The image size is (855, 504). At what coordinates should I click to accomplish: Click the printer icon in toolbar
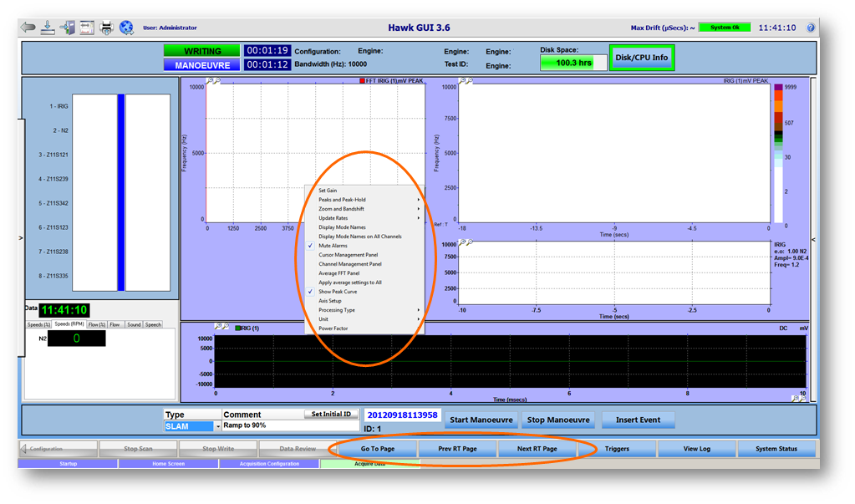[106, 28]
